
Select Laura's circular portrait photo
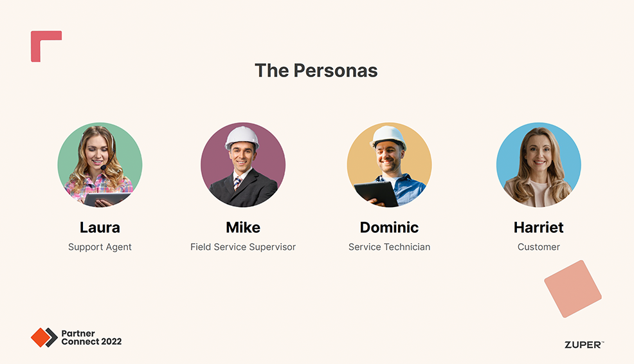pyautogui.click(x=100, y=165)
